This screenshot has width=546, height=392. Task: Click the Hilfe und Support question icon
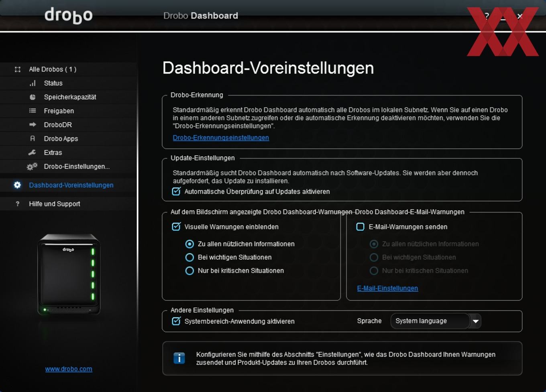[x=17, y=204]
